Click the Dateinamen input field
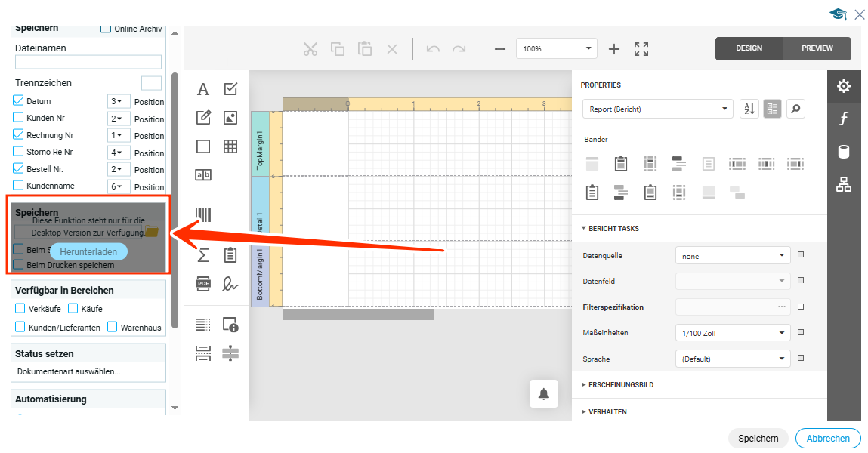868x453 pixels. coord(88,62)
